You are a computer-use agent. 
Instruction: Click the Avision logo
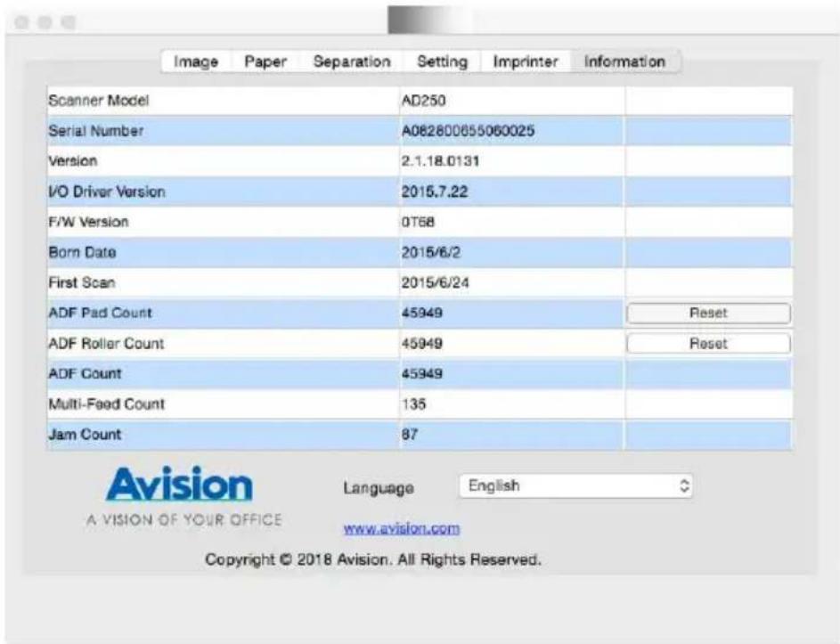179,484
